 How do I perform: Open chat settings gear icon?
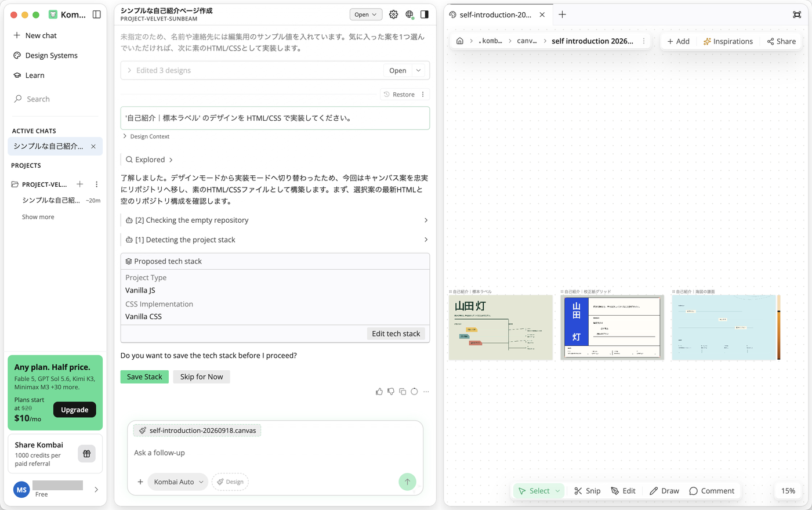point(393,15)
